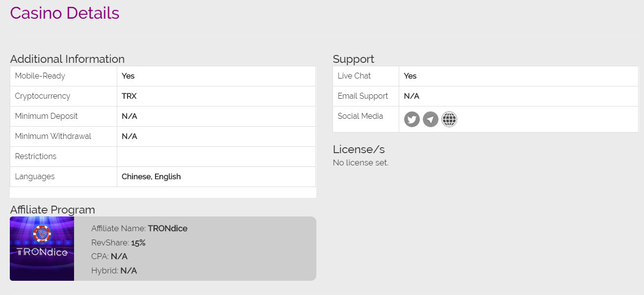Open the casino's Twitter profile icon
The width and height of the screenshot is (644, 295).
[412, 119]
